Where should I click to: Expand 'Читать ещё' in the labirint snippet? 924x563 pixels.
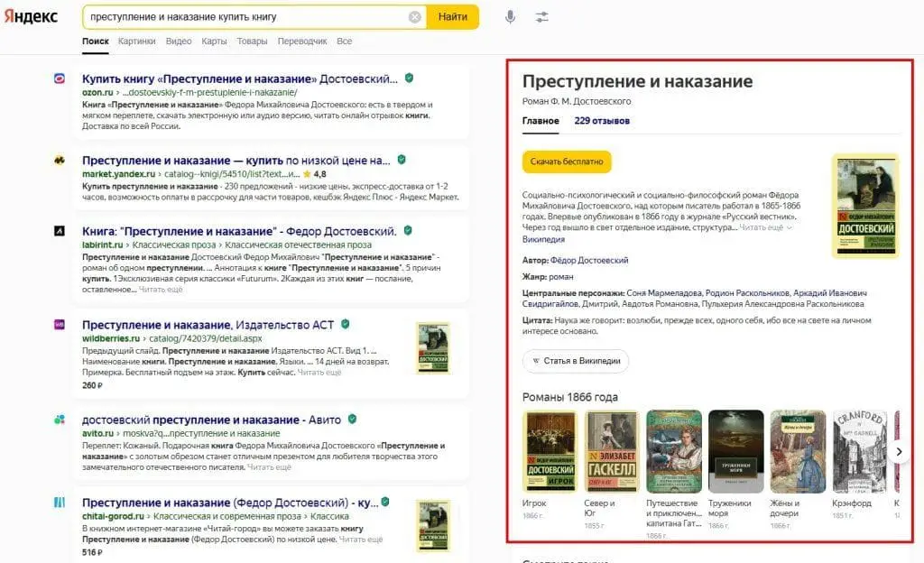tap(161, 290)
